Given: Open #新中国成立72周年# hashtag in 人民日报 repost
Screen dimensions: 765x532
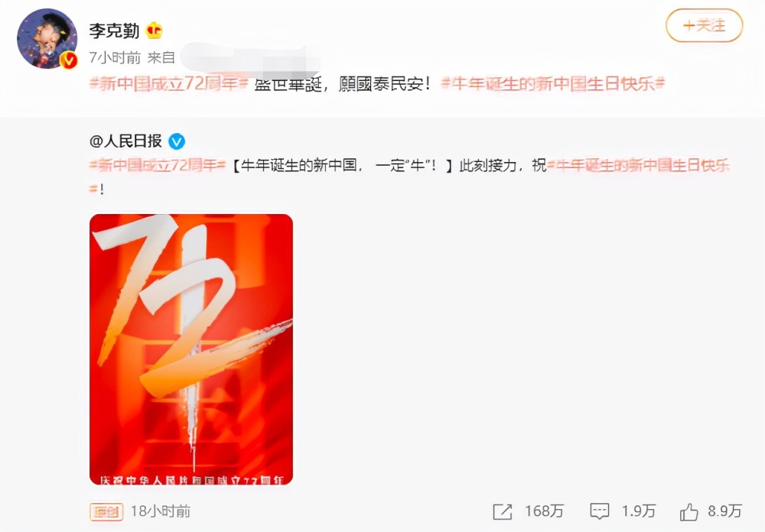Looking at the screenshot, I should [158, 166].
